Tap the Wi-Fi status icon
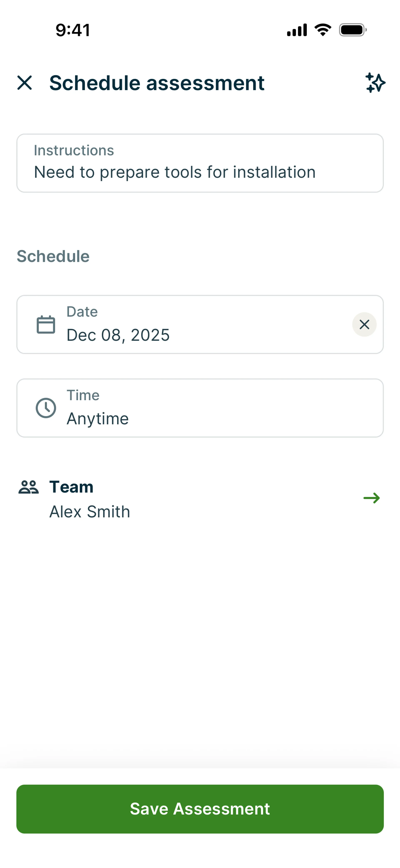 coord(322,30)
